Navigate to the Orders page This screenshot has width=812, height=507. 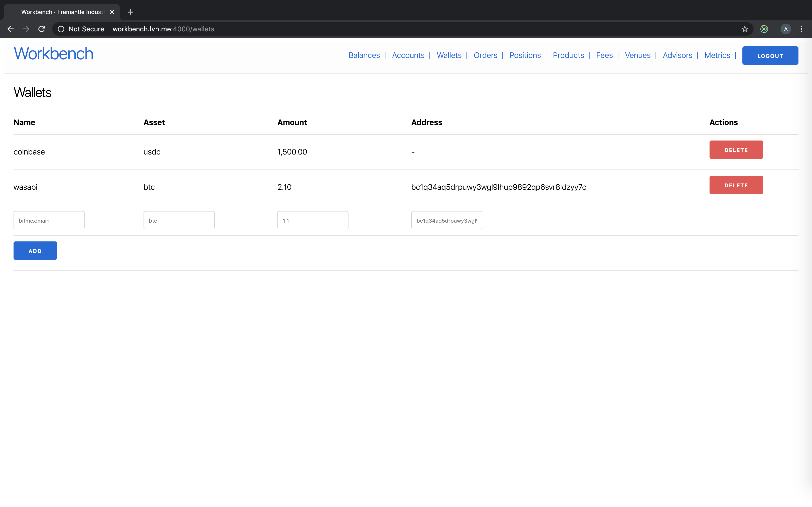coord(485,55)
